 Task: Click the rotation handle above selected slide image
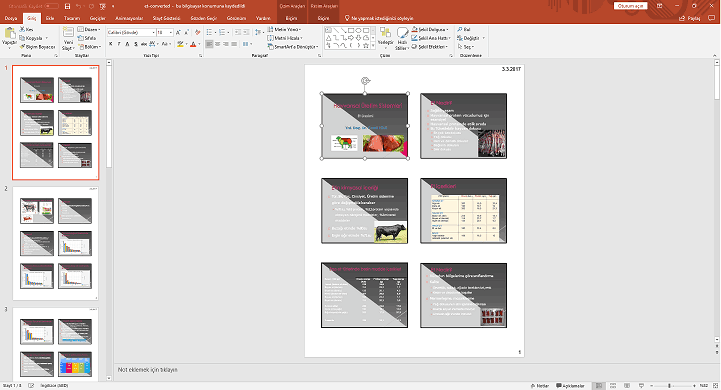[x=365, y=81]
